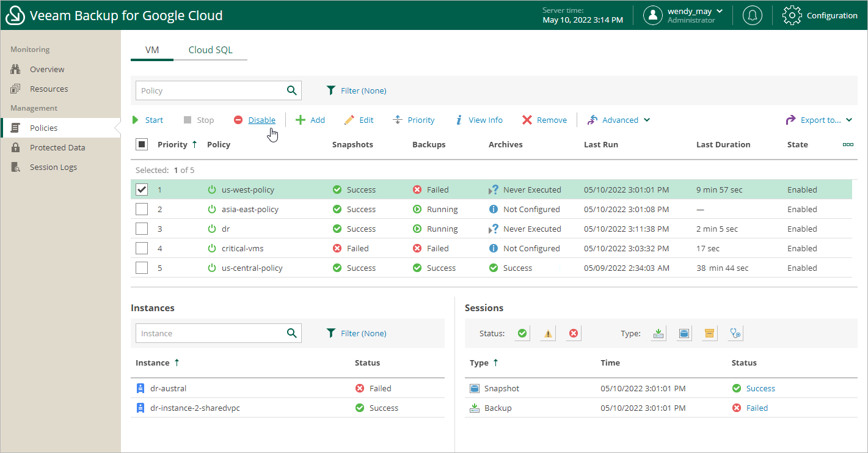Sort sessions by Type column
Screen dimensions: 868x453
point(484,363)
